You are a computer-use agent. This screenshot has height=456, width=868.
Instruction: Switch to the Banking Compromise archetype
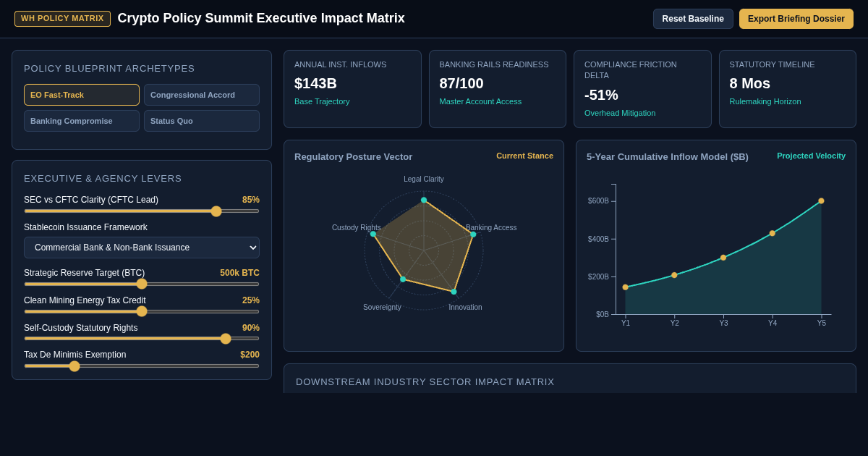[82, 121]
